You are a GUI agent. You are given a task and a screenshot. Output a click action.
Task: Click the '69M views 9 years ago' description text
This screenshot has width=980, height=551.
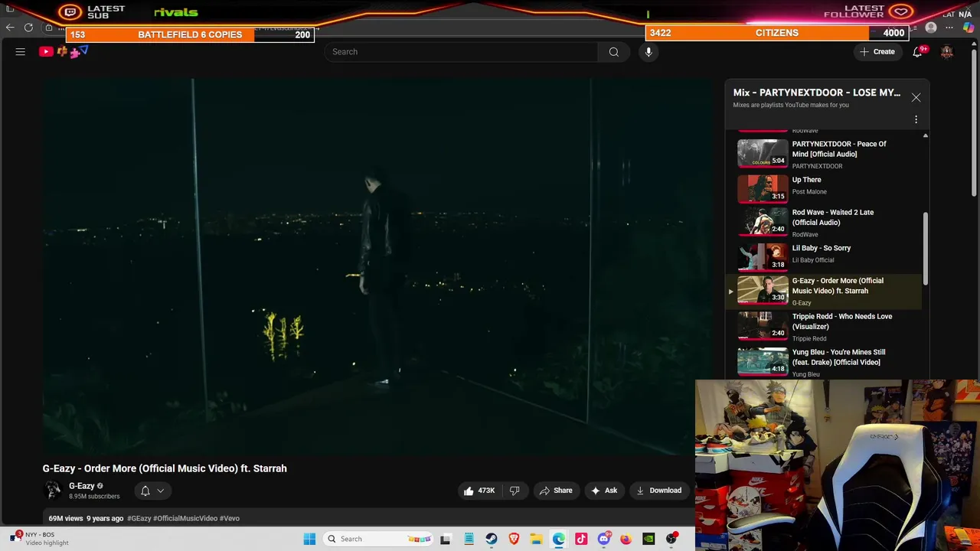(x=86, y=518)
